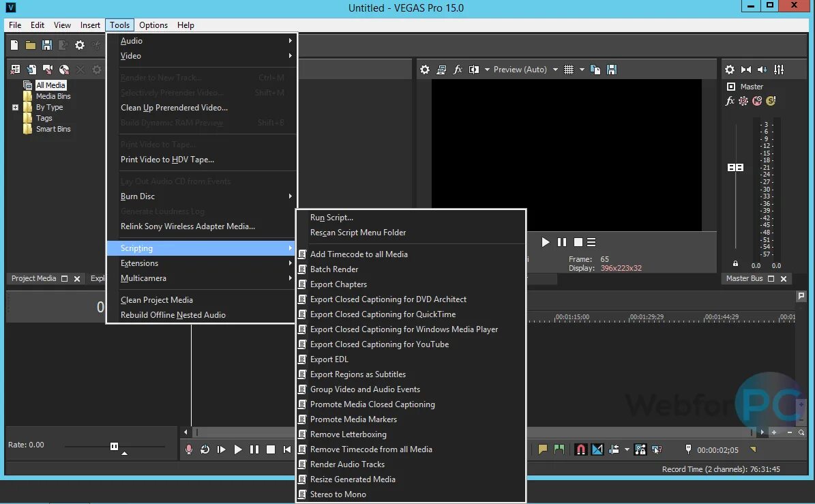Run Export Regions as Subtitles script
815x504 pixels.
[411, 374]
